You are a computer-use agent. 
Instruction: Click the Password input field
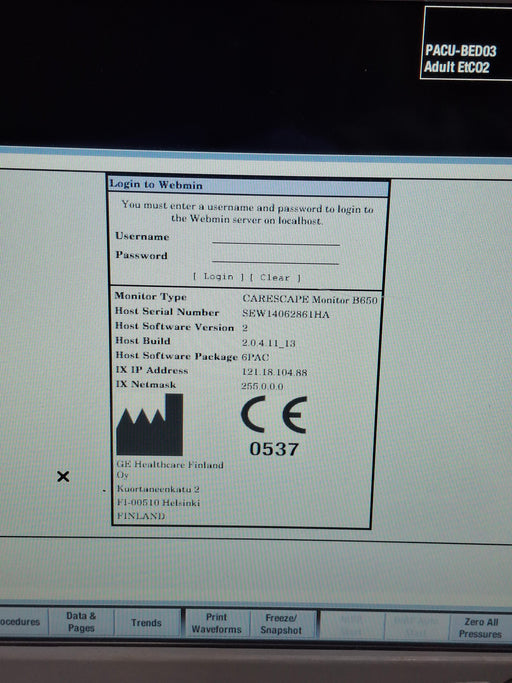point(275,258)
